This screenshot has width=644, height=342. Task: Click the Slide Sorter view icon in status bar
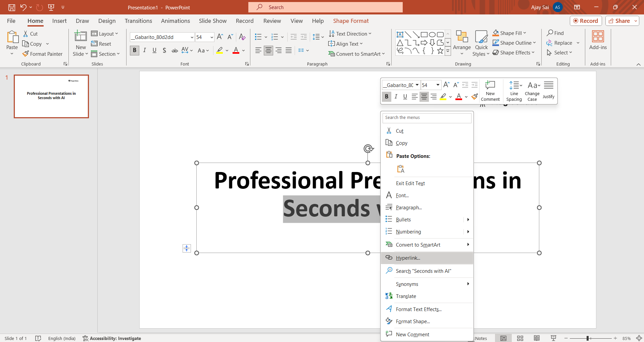point(520,338)
